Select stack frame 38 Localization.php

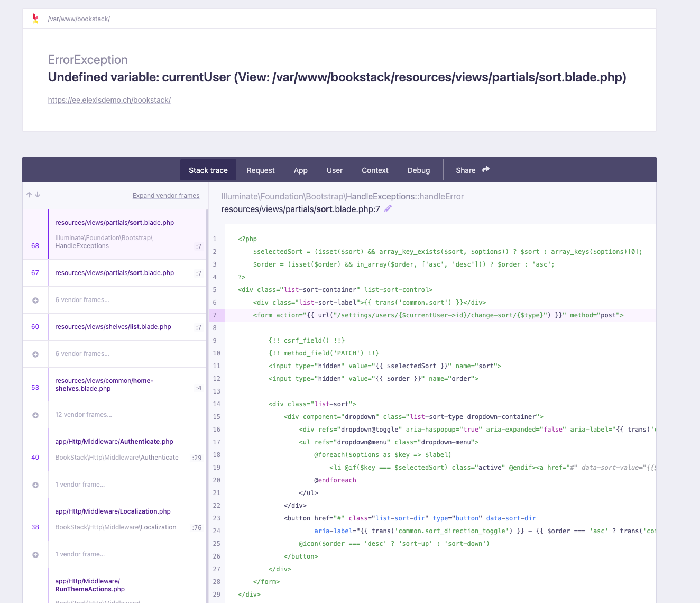point(116,519)
